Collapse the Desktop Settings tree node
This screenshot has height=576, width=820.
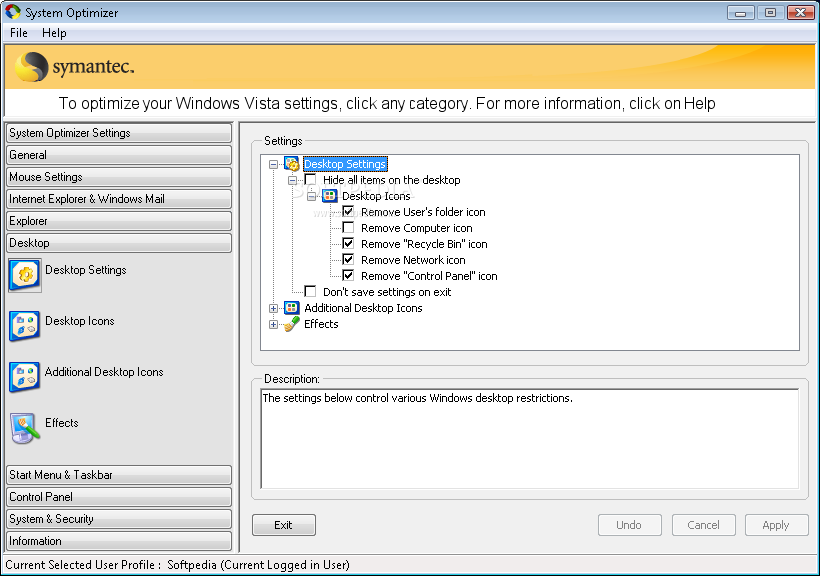273,164
